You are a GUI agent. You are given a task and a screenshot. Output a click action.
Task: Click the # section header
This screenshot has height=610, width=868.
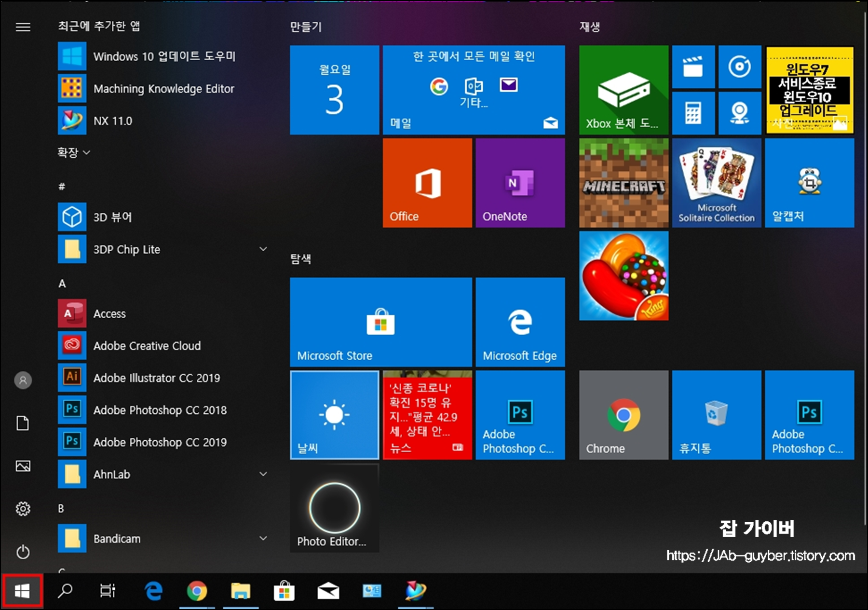pyautogui.click(x=62, y=187)
